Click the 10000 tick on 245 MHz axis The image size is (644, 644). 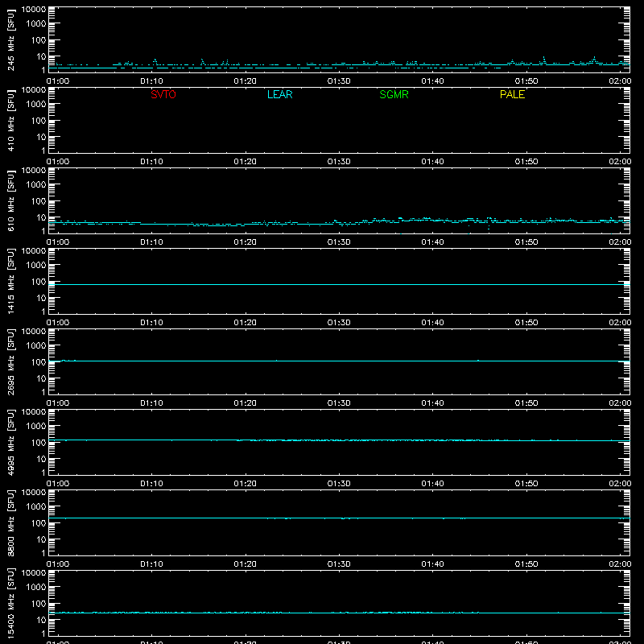pyautogui.click(x=34, y=10)
